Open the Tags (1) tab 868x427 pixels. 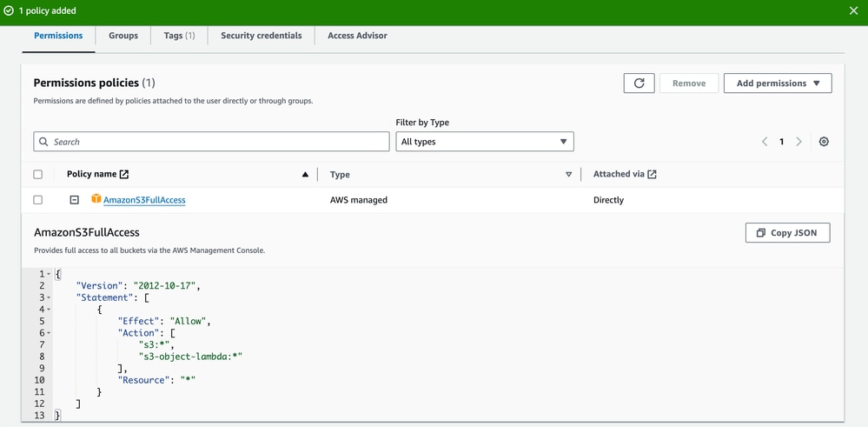[x=179, y=36]
